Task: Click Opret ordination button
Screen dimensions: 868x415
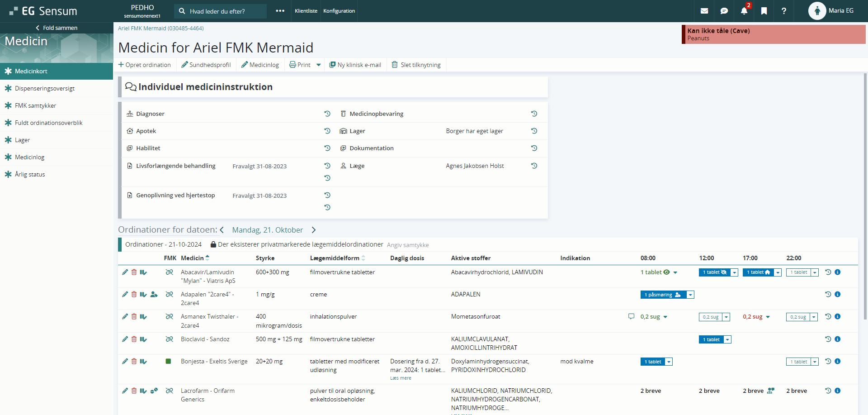Action: tap(145, 65)
